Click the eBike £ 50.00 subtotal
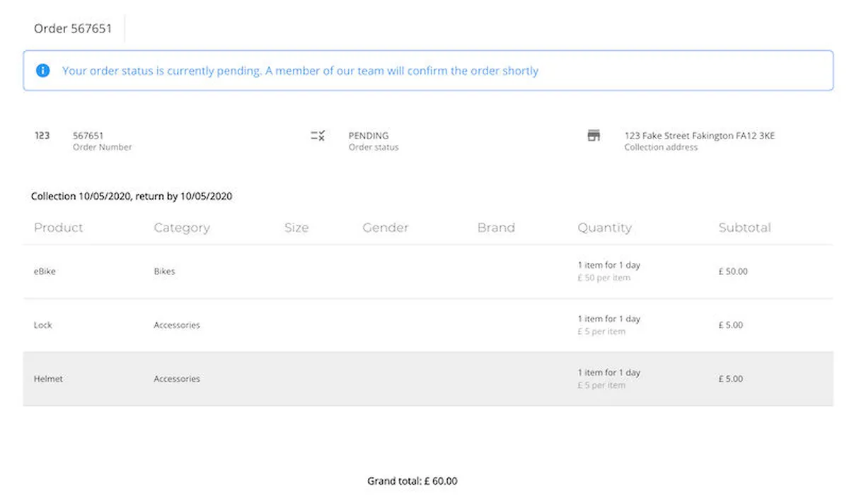Screen dimensions: 849x504 click(733, 271)
